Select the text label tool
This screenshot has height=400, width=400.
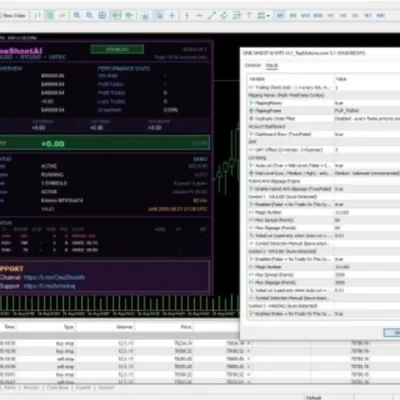(249, 15)
